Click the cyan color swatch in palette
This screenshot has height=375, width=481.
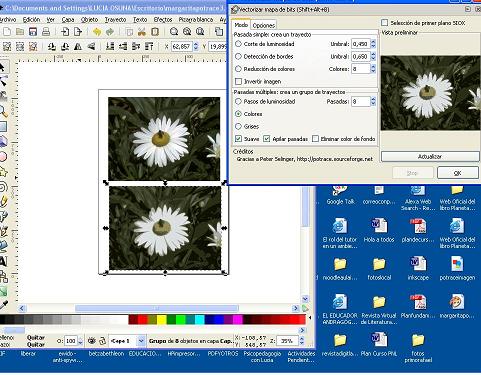coord(200,320)
